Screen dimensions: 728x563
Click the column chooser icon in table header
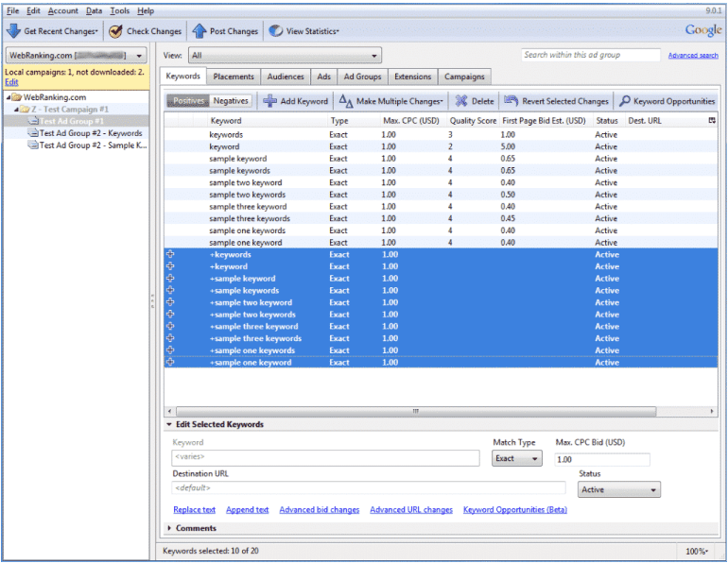click(711, 121)
